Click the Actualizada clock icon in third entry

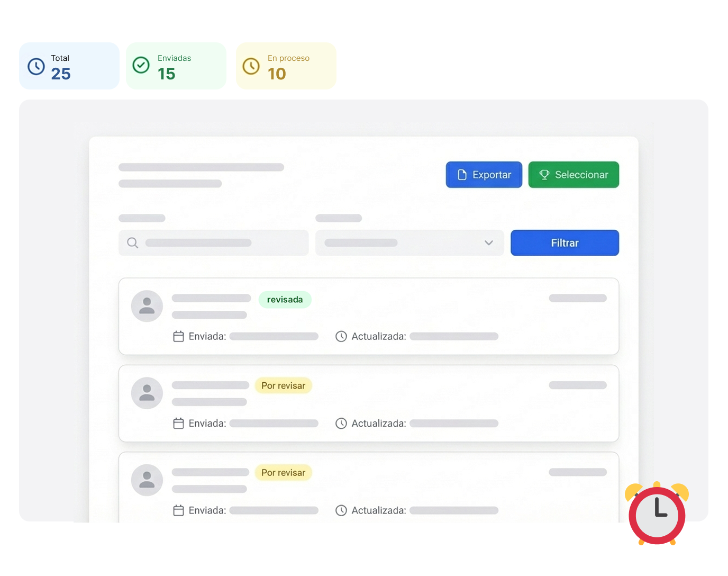click(341, 510)
